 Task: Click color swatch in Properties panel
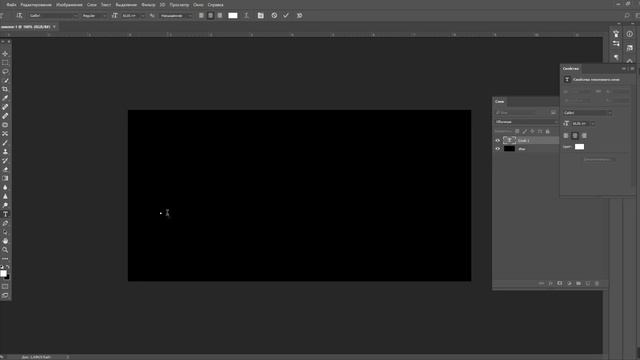(579, 147)
